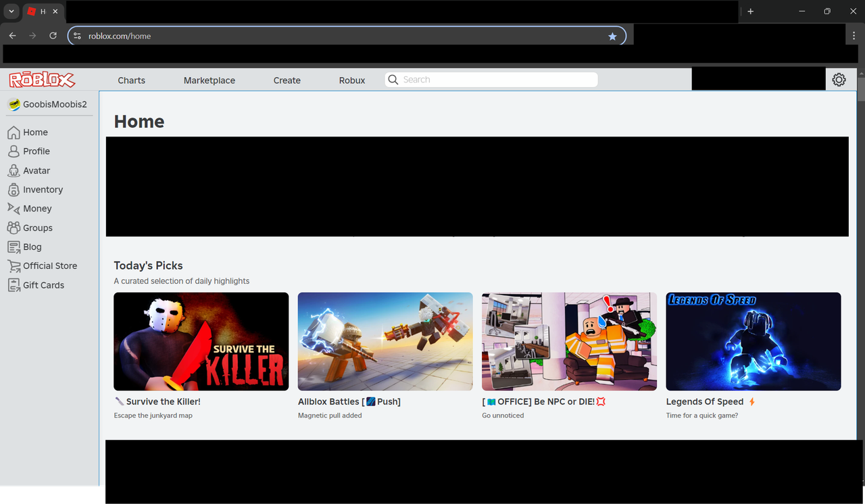This screenshot has height=504, width=865.
Task: Open Groups in sidebar
Action: coord(38,228)
